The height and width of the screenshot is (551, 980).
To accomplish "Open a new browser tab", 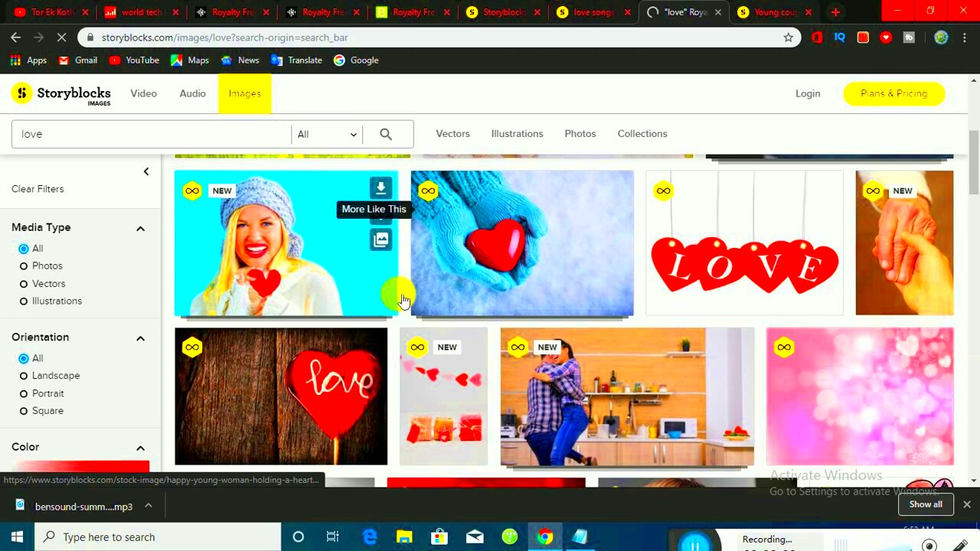I will [x=835, y=12].
